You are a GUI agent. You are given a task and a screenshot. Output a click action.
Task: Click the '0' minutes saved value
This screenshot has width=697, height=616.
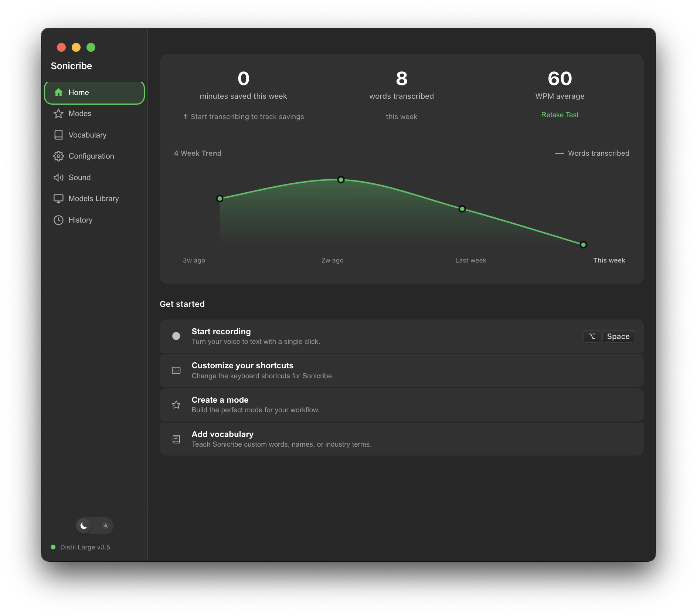click(x=243, y=78)
